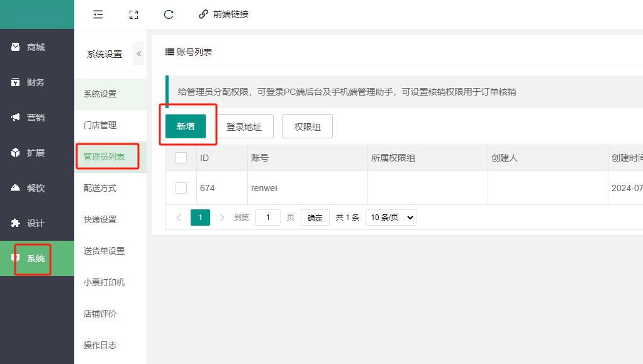
Task: Open the 前端链接 link
Action: pyautogui.click(x=224, y=14)
